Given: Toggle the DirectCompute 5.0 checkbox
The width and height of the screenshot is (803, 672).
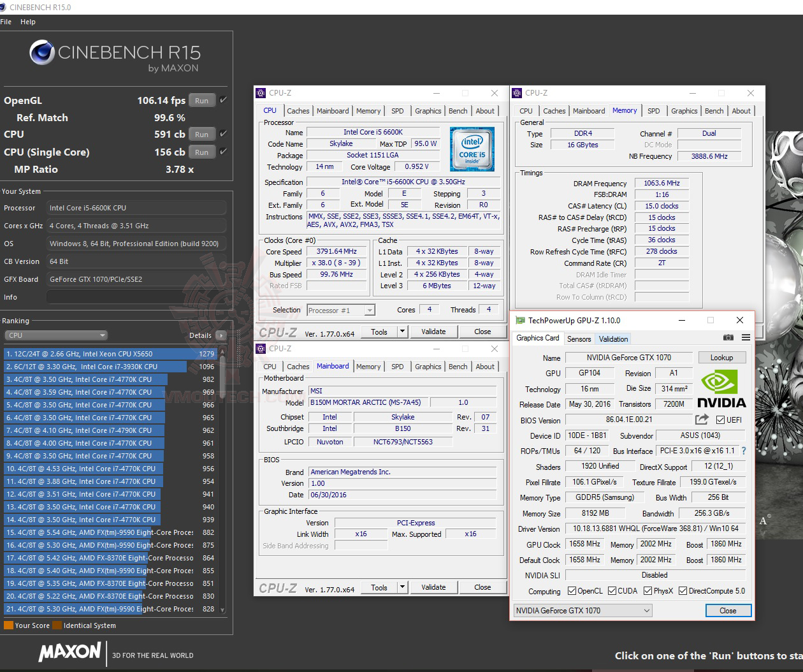Looking at the screenshot, I should pos(683,591).
